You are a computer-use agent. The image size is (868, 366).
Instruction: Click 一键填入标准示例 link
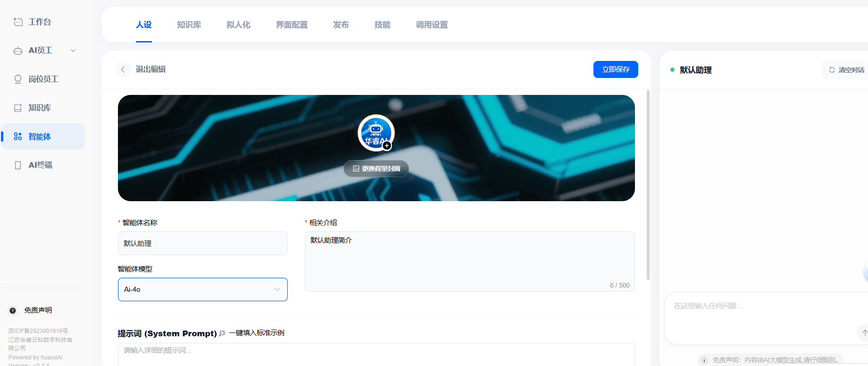tap(256, 333)
